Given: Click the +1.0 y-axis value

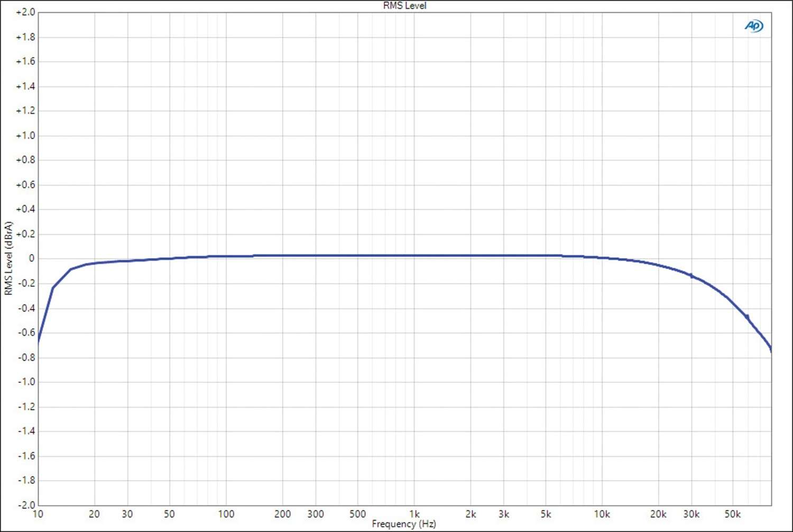Looking at the screenshot, I should (25, 135).
